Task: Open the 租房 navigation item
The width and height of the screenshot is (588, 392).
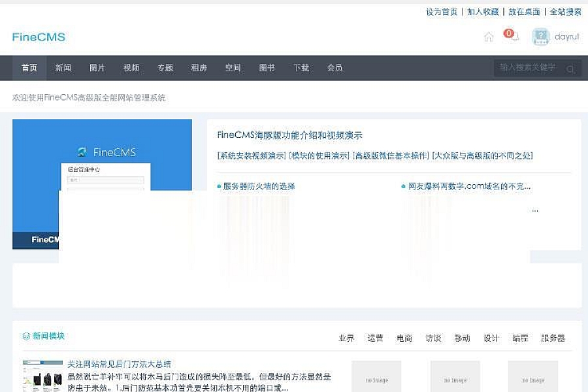Action: coord(199,68)
